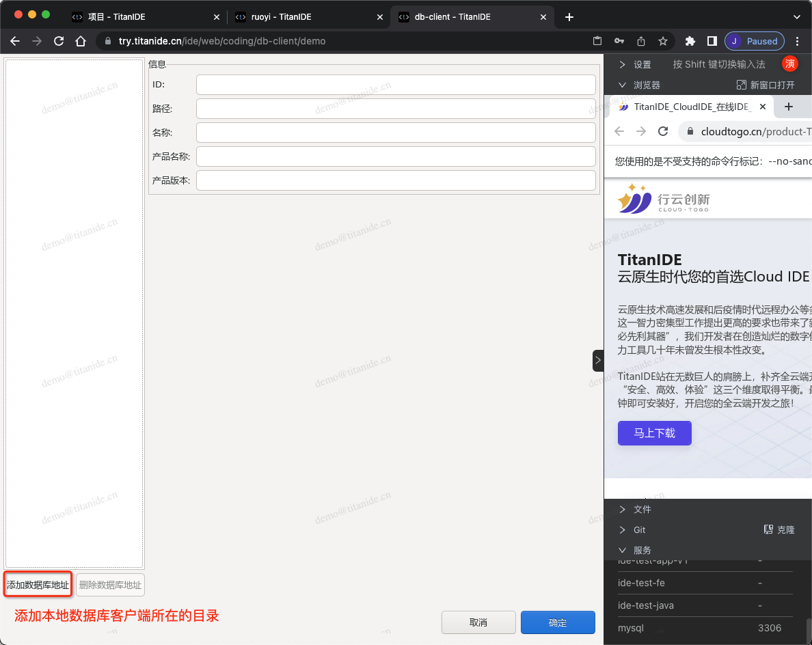Collapse the side panel with arrow handle
Screen dimensions: 812x645
pos(598,360)
